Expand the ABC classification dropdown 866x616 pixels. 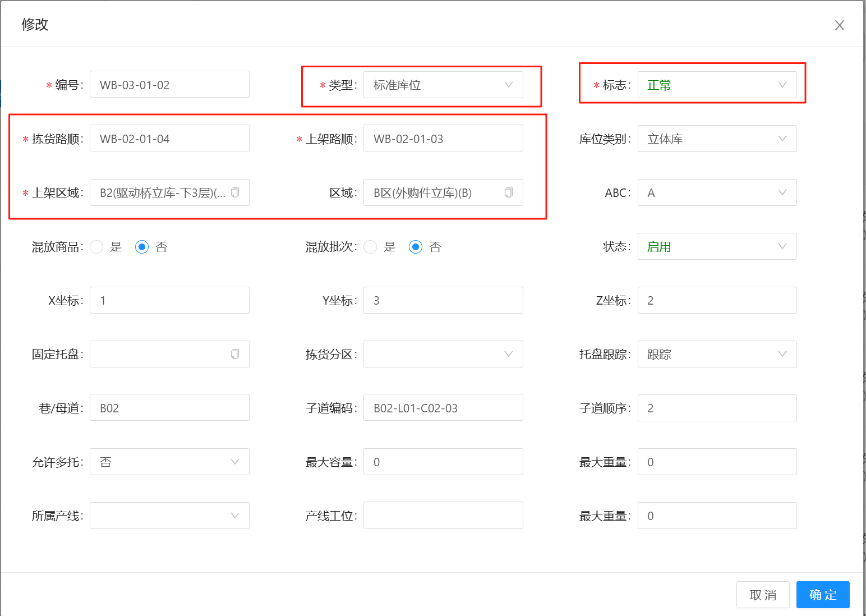pyautogui.click(x=716, y=192)
